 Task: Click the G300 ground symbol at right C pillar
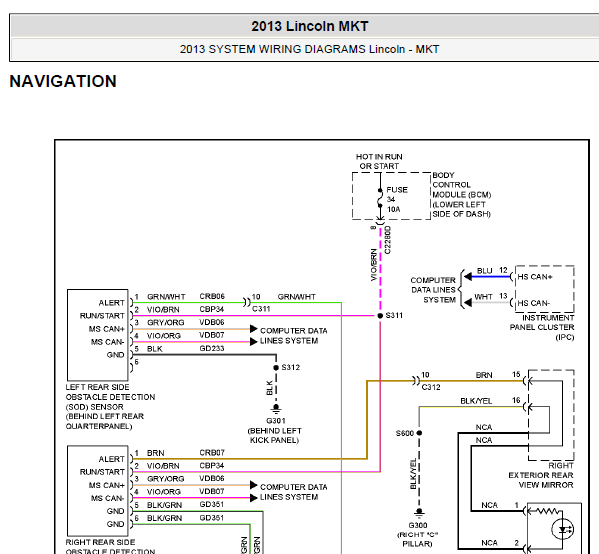coord(419,512)
